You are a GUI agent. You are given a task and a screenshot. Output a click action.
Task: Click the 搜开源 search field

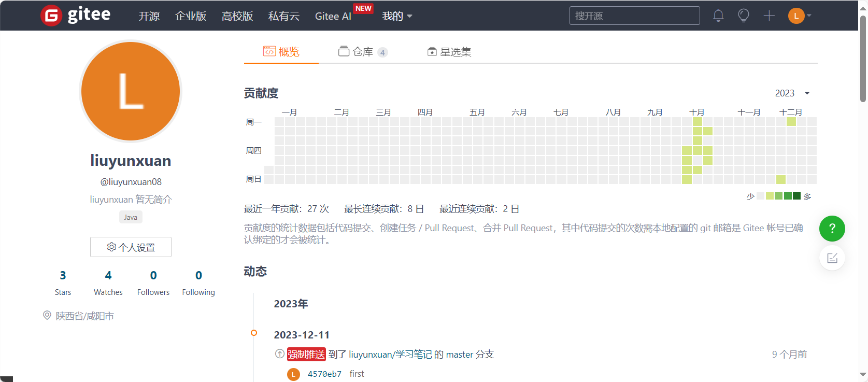click(x=634, y=16)
